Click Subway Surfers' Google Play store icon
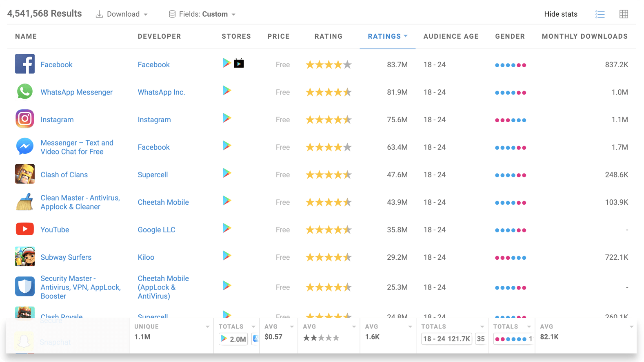Viewport: 644px width, 362px height. (227, 256)
